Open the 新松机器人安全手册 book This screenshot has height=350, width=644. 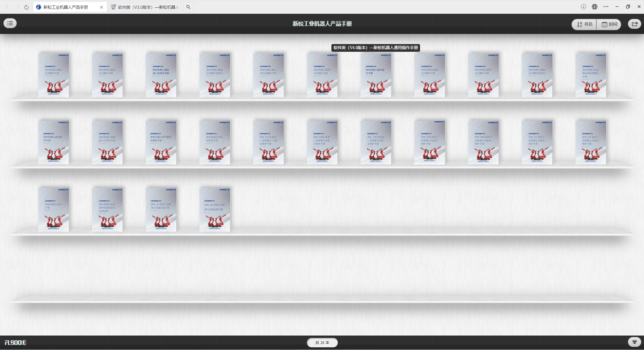click(x=54, y=210)
